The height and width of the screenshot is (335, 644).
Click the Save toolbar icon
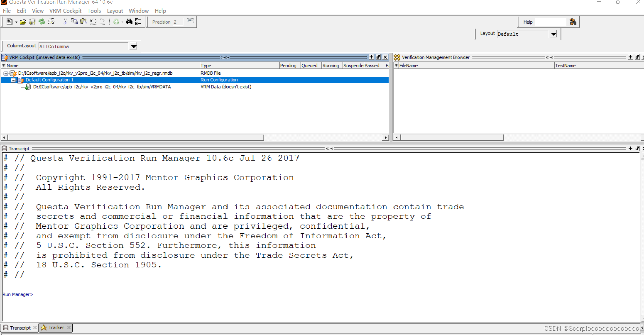tap(32, 22)
